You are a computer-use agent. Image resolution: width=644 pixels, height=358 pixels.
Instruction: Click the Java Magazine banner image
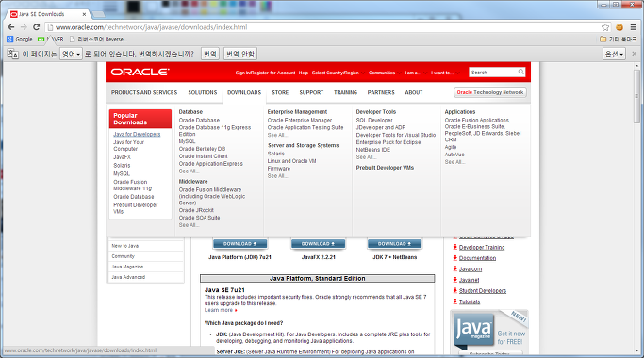489,333
